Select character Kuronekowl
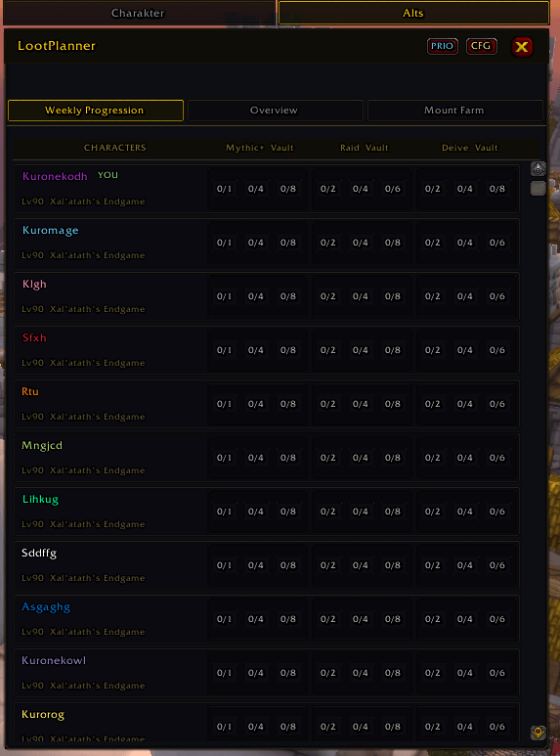Screen dimensions: 560x756 click(x=54, y=660)
